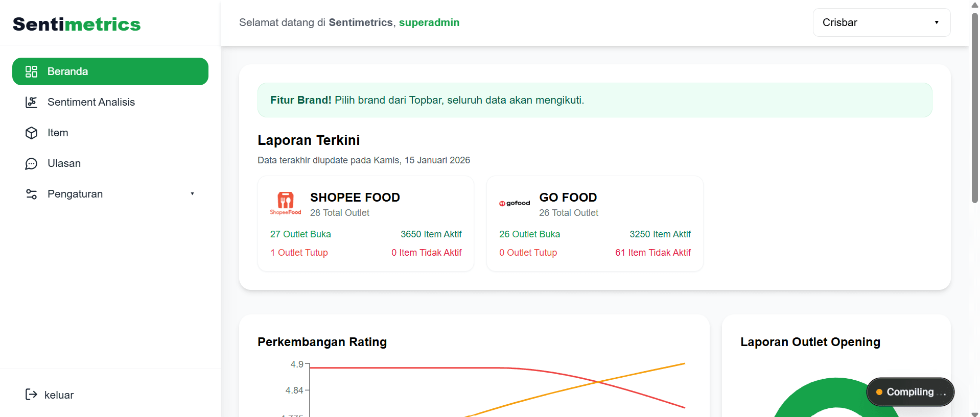This screenshot has width=980, height=417.
Task: Click the Pengaturan sliders icon
Action: [x=31, y=194]
